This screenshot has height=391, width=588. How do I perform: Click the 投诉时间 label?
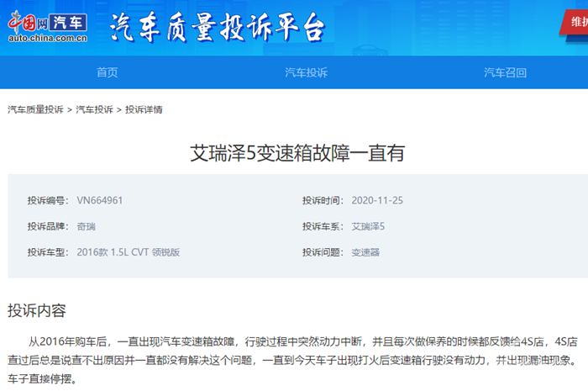(323, 200)
